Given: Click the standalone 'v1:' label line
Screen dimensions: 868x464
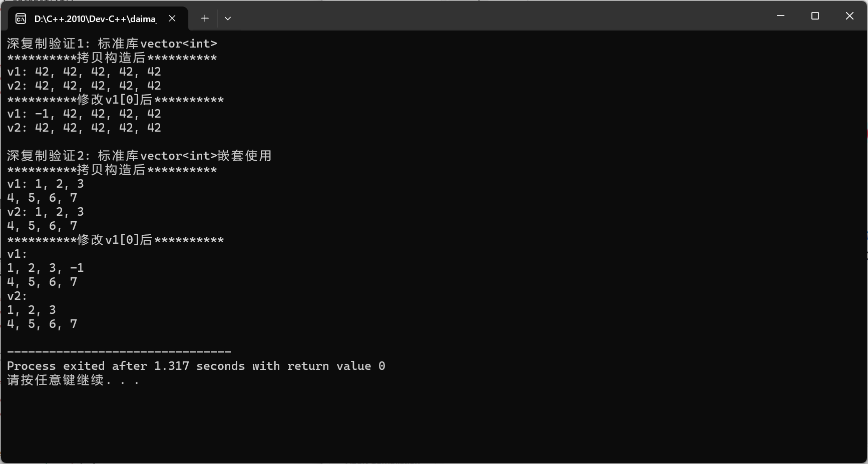Looking at the screenshot, I should [x=17, y=254].
